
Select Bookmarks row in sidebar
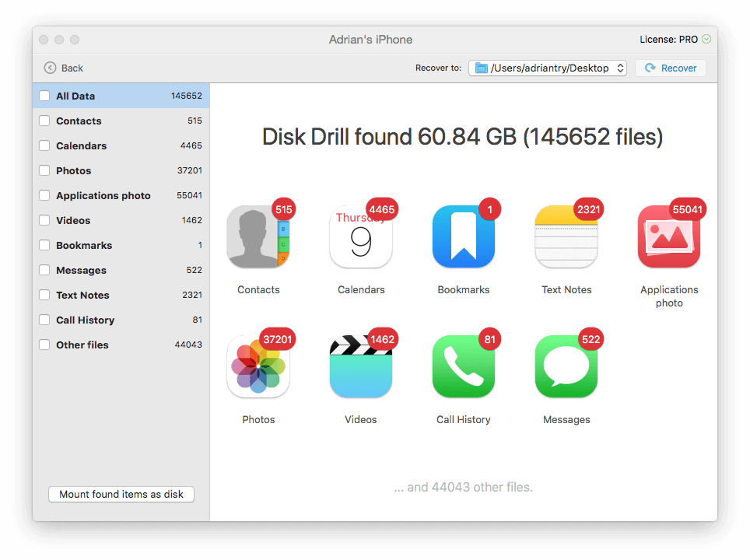click(x=121, y=245)
